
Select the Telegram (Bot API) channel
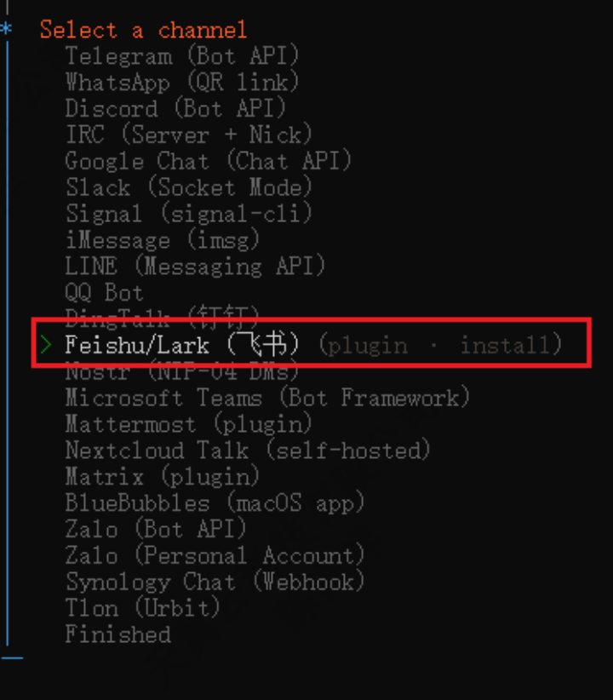pos(182,56)
